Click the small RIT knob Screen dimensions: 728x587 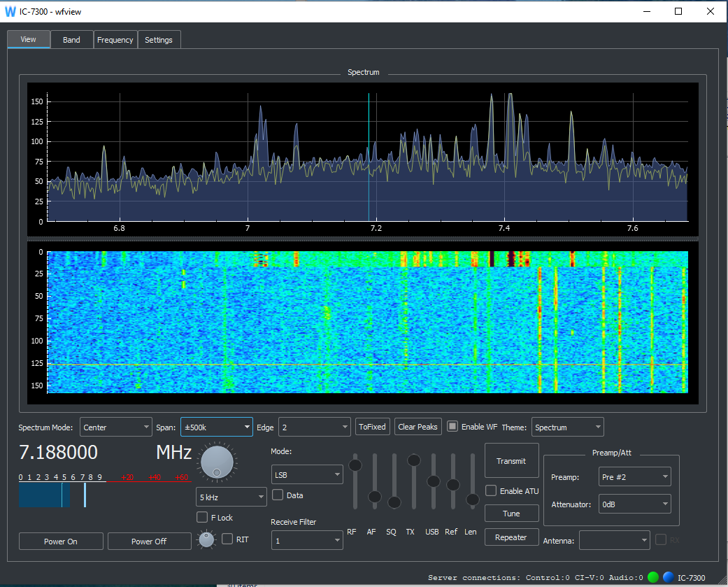206,539
